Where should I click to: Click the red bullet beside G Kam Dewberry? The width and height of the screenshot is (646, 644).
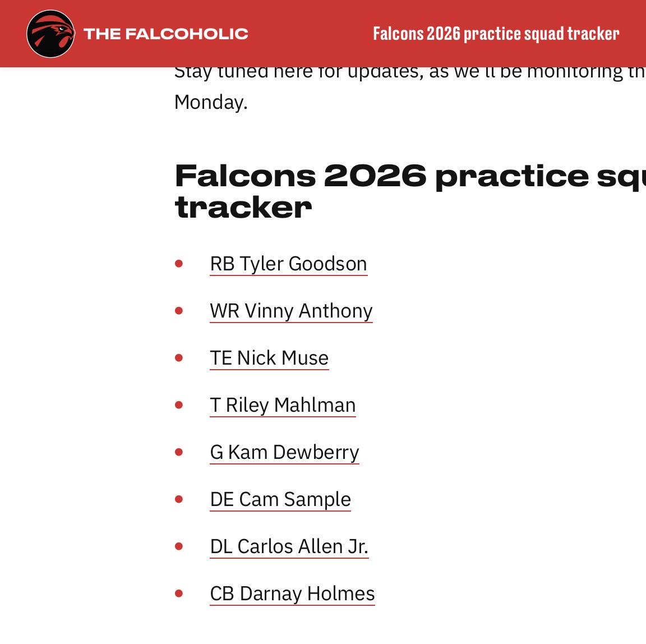click(179, 452)
